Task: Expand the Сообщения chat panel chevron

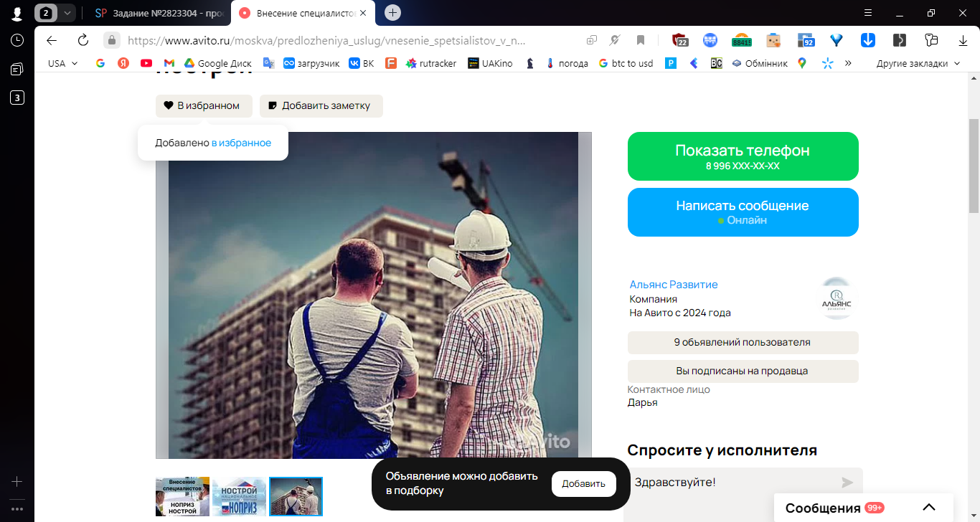Action: coord(929,508)
